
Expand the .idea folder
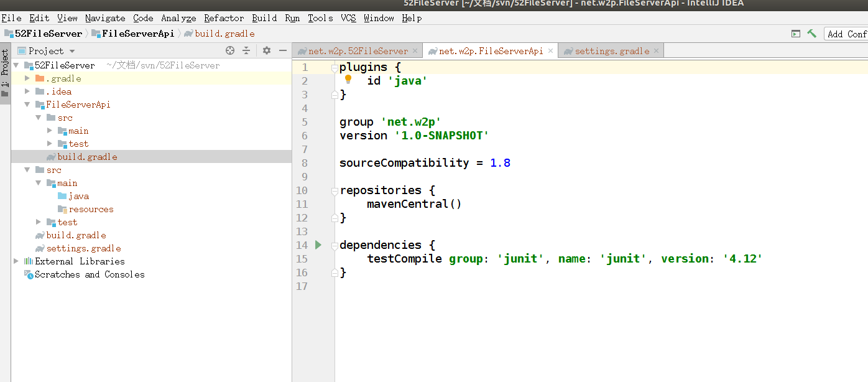(27, 91)
